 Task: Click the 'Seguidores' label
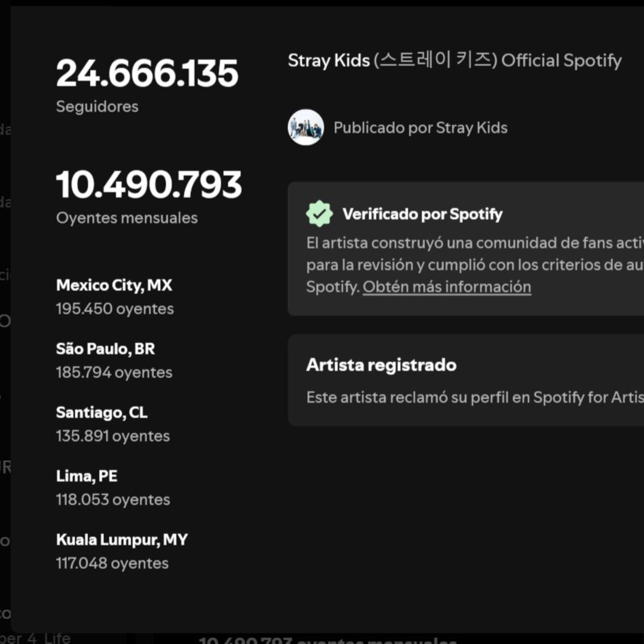point(97,106)
